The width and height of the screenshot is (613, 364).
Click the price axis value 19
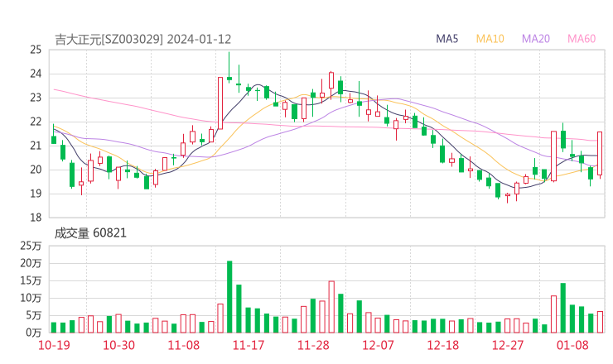(x=36, y=194)
